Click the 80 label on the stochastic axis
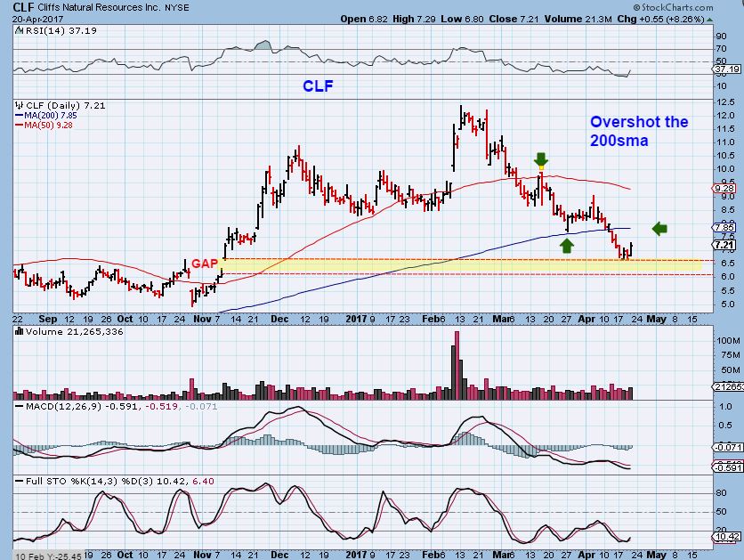 point(721,493)
